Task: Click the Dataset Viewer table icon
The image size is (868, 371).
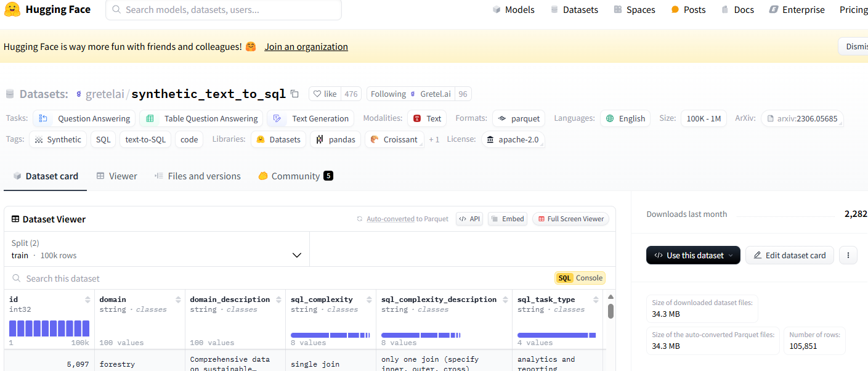Action: [15, 219]
